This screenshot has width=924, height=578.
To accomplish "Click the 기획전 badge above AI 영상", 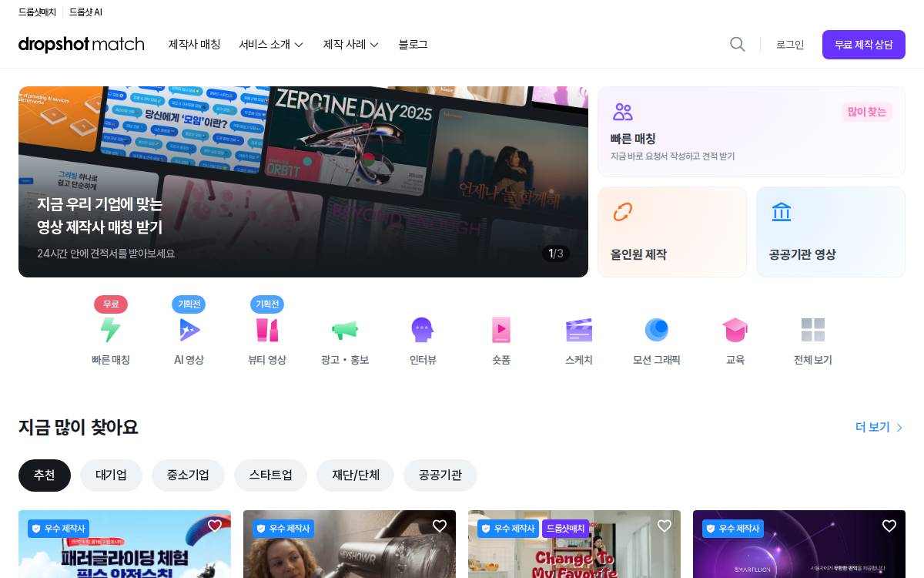I will [189, 304].
